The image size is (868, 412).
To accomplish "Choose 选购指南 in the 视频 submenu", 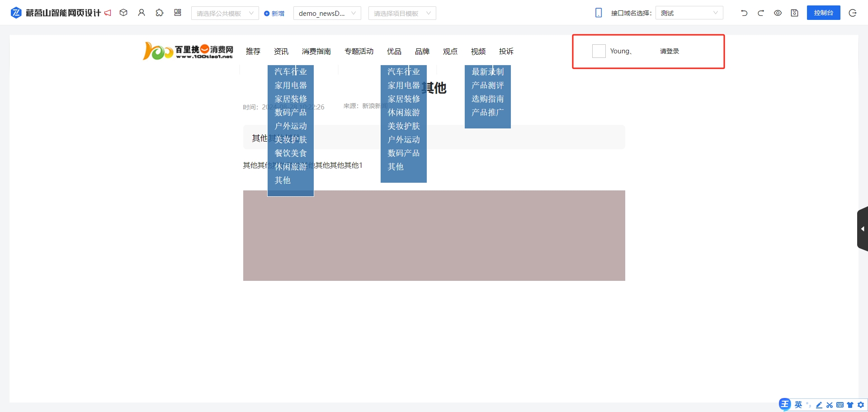I will pos(488,99).
